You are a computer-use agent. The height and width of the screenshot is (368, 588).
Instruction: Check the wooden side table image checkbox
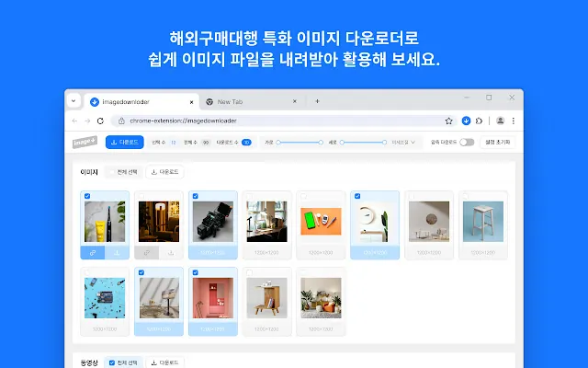pyautogui.click(x=249, y=272)
